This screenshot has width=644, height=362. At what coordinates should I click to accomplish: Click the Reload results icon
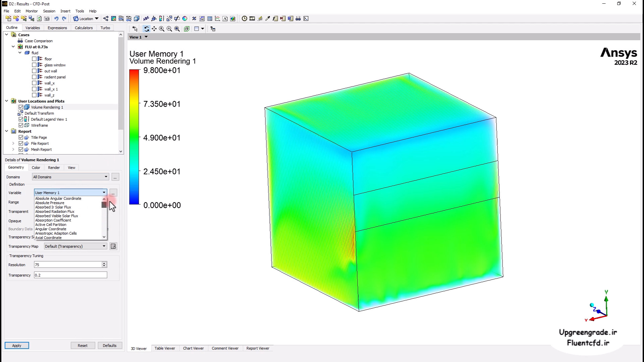tap(39, 18)
